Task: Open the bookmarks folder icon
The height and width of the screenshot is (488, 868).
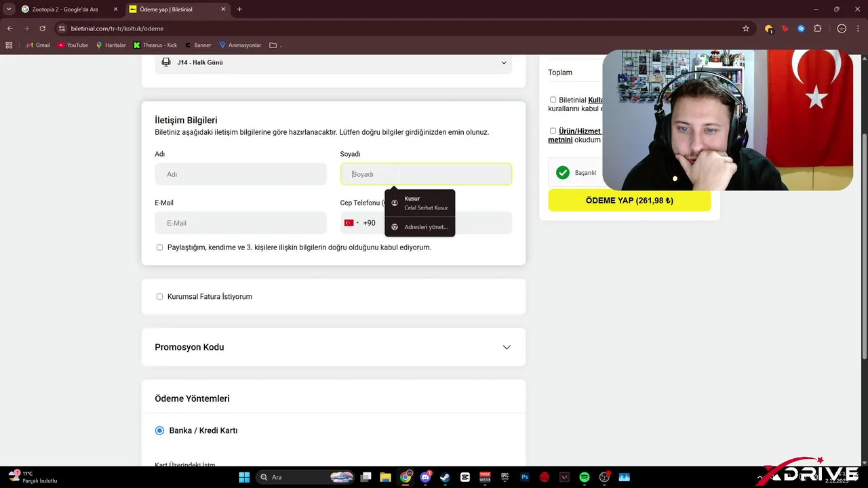Action: click(273, 45)
